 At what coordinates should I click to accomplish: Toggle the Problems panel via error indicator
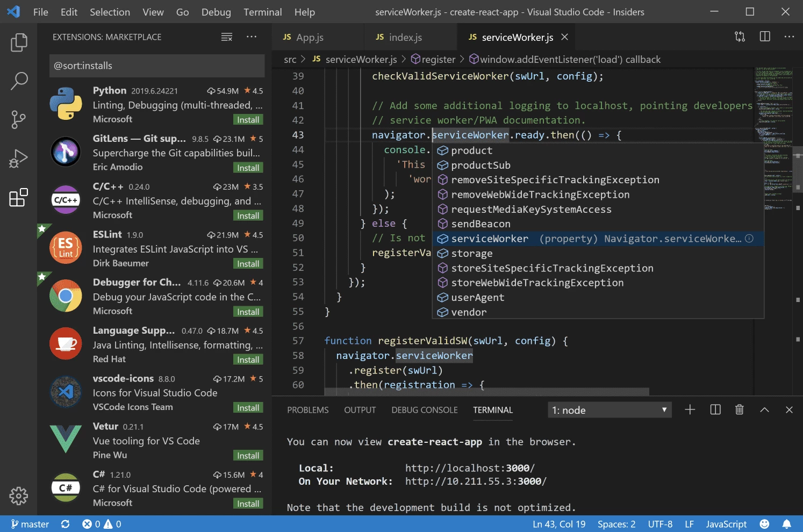coord(102,524)
